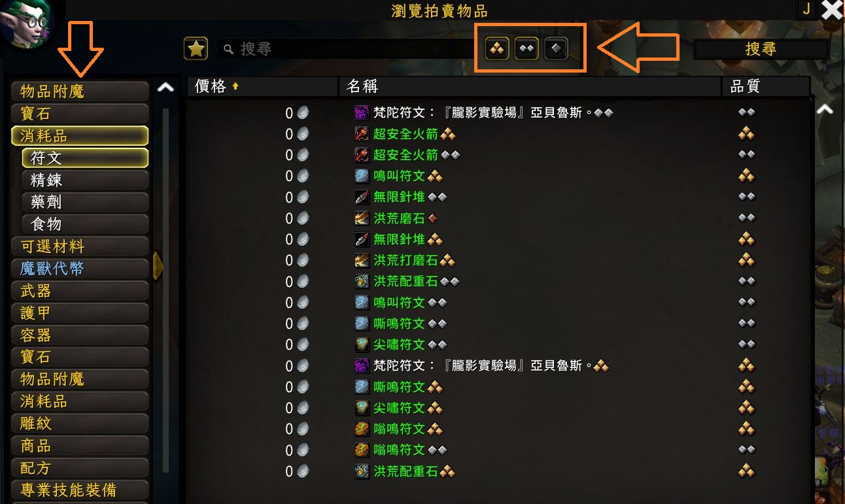Toggle the silver two-diamond quality filter

(526, 48)
